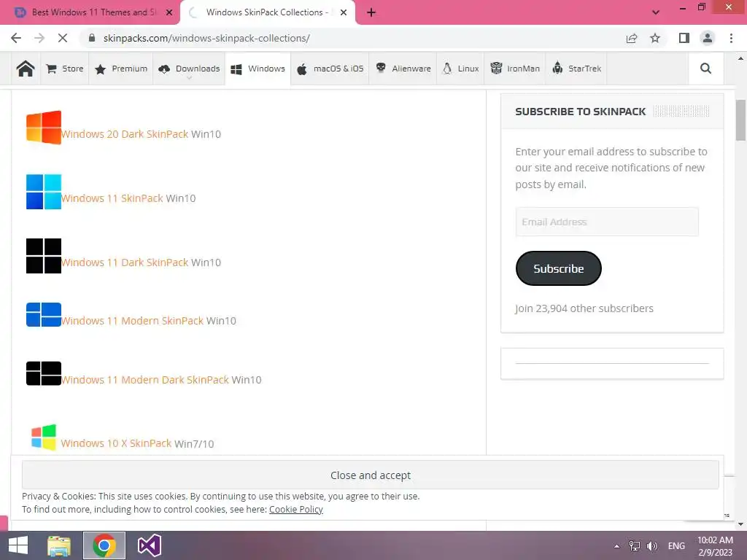The height and width of the screenshot is (560, 747).
Task: Bookmark this page with the star icon
Action: 655,38
